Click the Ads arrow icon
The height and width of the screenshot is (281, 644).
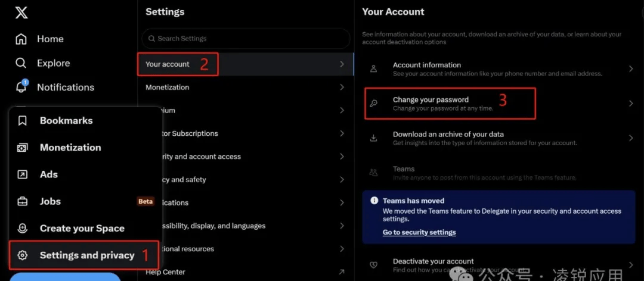[22, 174]
